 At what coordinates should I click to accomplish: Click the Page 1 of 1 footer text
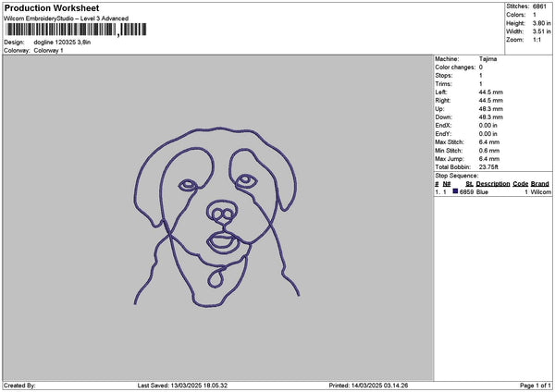click(x=536, y=386)
